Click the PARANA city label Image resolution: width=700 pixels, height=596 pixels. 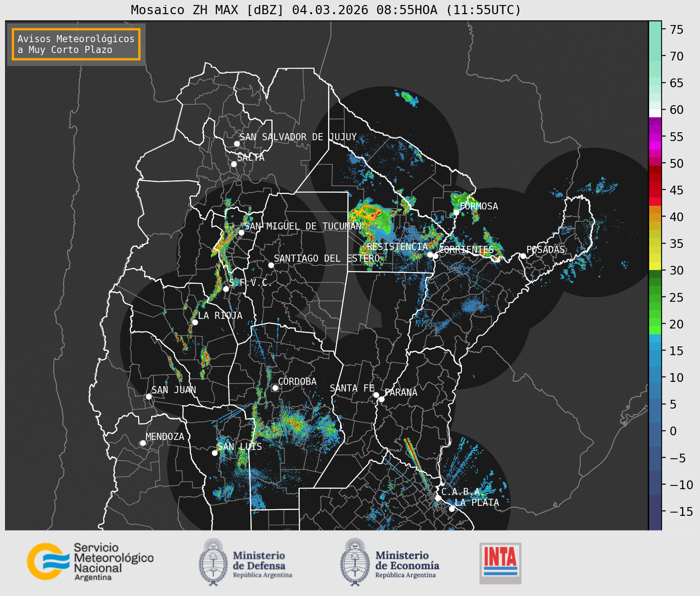[x=401, y=392]
